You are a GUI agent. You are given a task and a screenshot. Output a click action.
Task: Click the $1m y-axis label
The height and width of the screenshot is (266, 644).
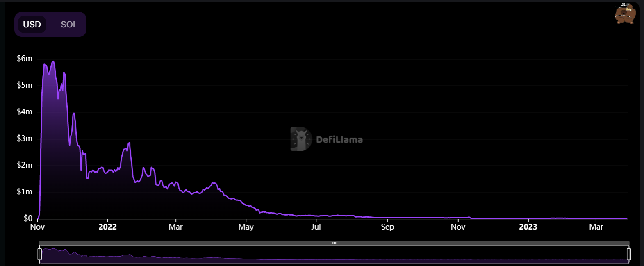(x=25, y=192)
